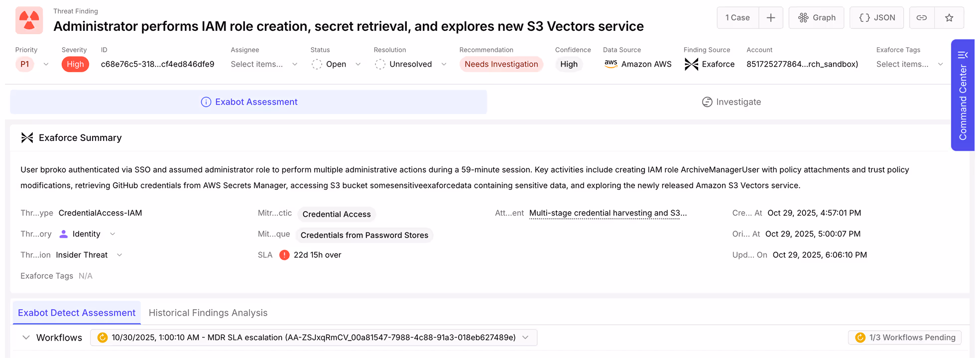Viewport: 980px width, 358px height.
Task: Open the 1 Case button
Action: click(x=737, y=17)
